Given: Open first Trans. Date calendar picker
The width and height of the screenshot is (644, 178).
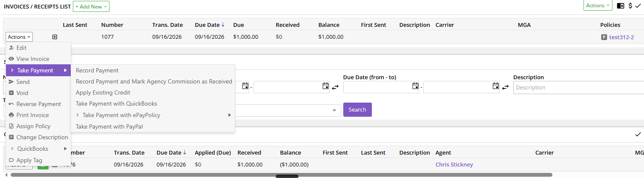Looking at the screenshot, I should coord(245,86).
